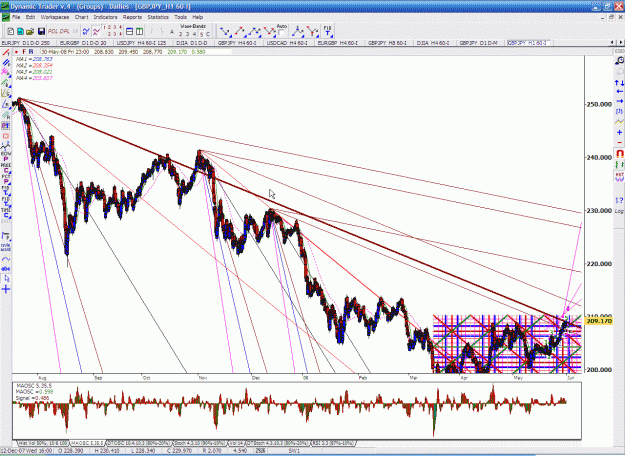Open the RSI indicator tab
This screenshot has height=456, width=625.
[x=334, y=443]
